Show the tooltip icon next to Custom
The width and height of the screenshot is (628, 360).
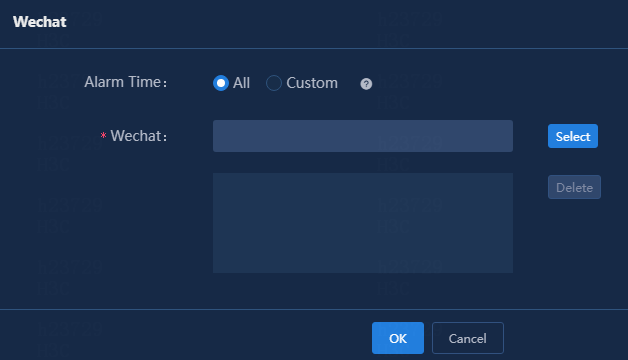[366, 84]
